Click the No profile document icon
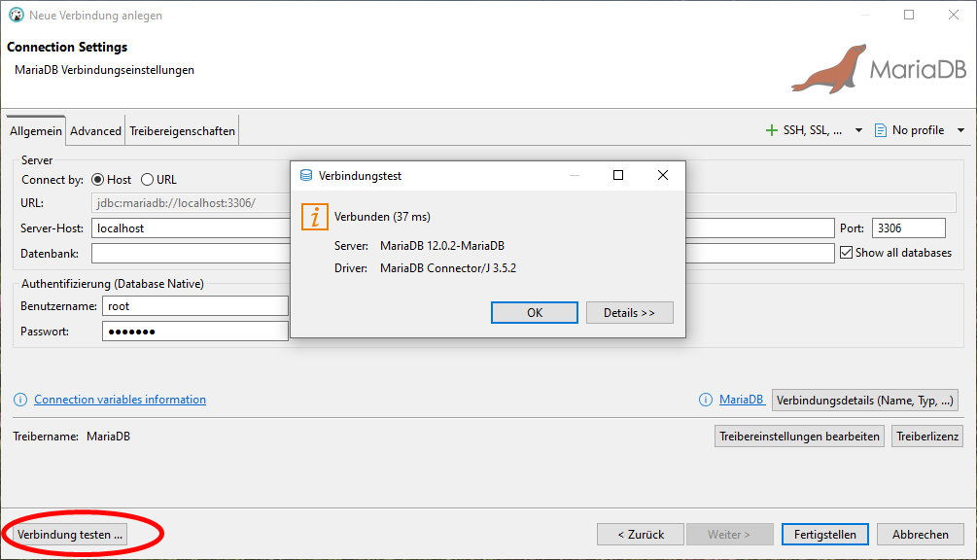 (x=881, y=130)
